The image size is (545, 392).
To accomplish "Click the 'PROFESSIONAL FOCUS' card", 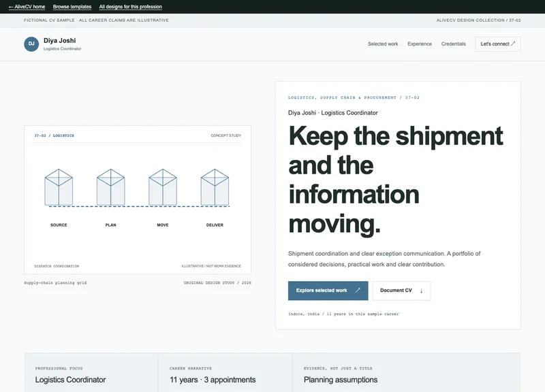I will click(x=91, y=372).
